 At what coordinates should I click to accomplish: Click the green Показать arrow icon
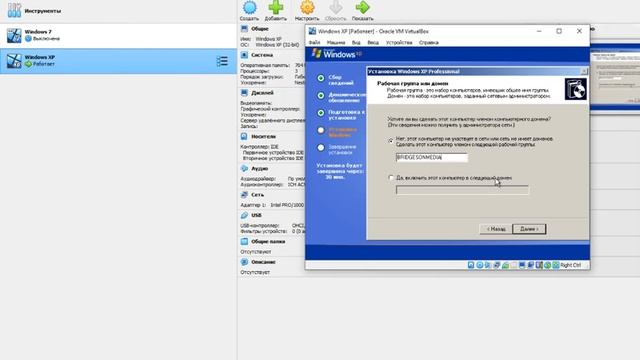pos(362,7)
